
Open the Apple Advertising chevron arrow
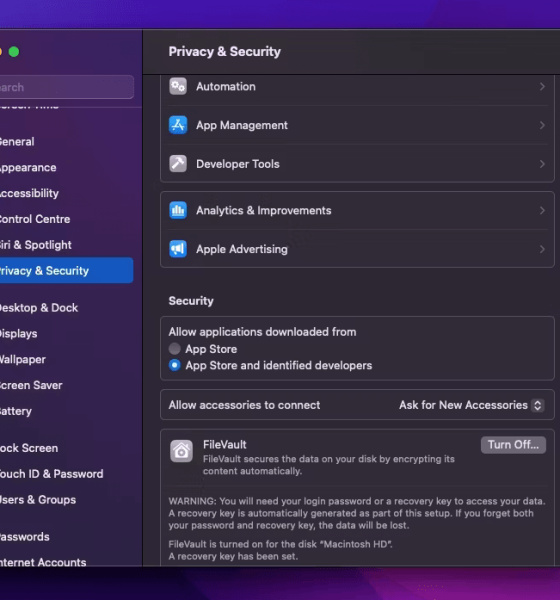(x=542, y=249)
